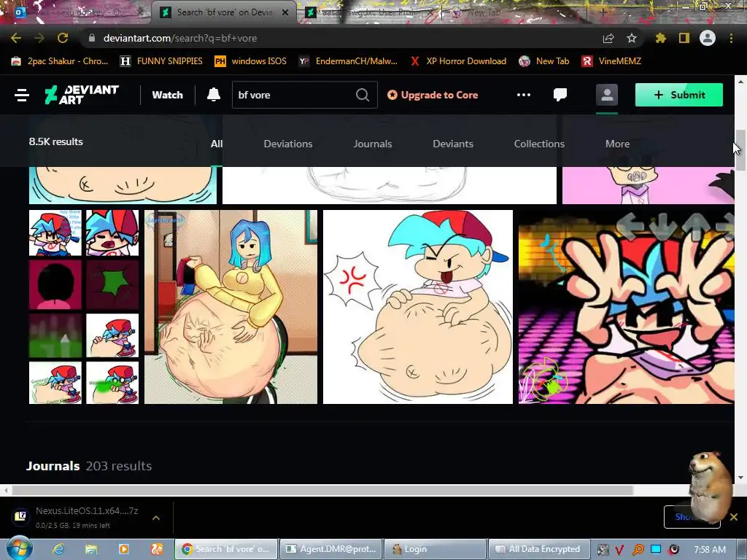Screen dimensions: 747x560
Task: Click the Journals 203 results heading
Action: pyautogui.click(x=89, y=466)
